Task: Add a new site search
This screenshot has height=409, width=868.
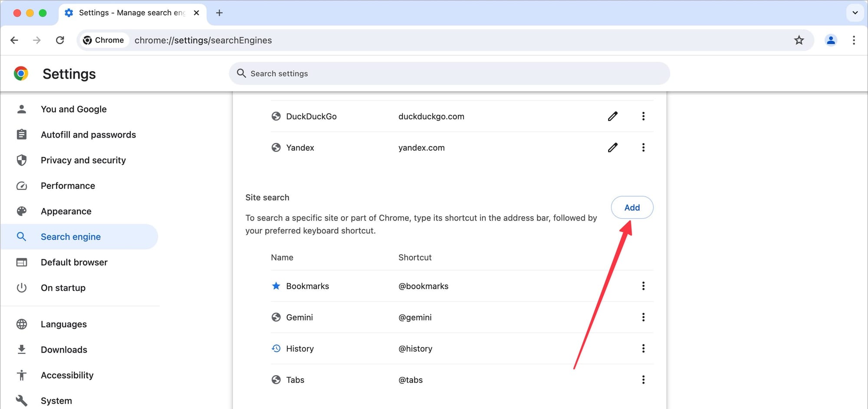Action: click(632, 208)
